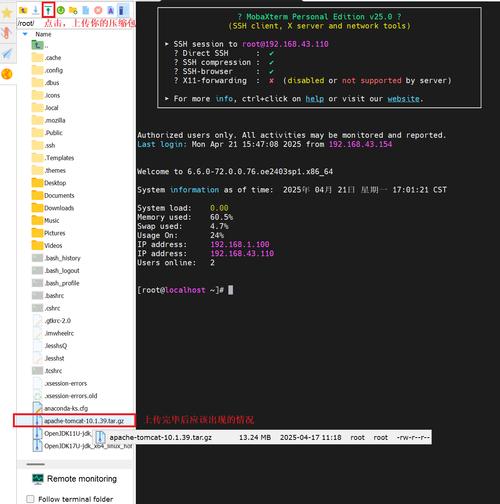The height and width of the screenshot is (504, 500).
Task: Select the OpenJDK11U-jdk archive file
Action: (x=62, y=433)
